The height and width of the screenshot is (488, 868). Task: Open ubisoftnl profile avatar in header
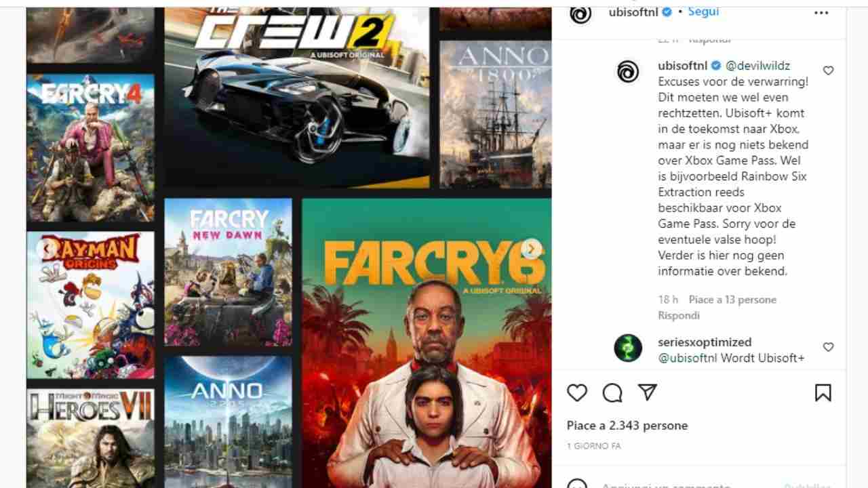[x=580, y=13]
